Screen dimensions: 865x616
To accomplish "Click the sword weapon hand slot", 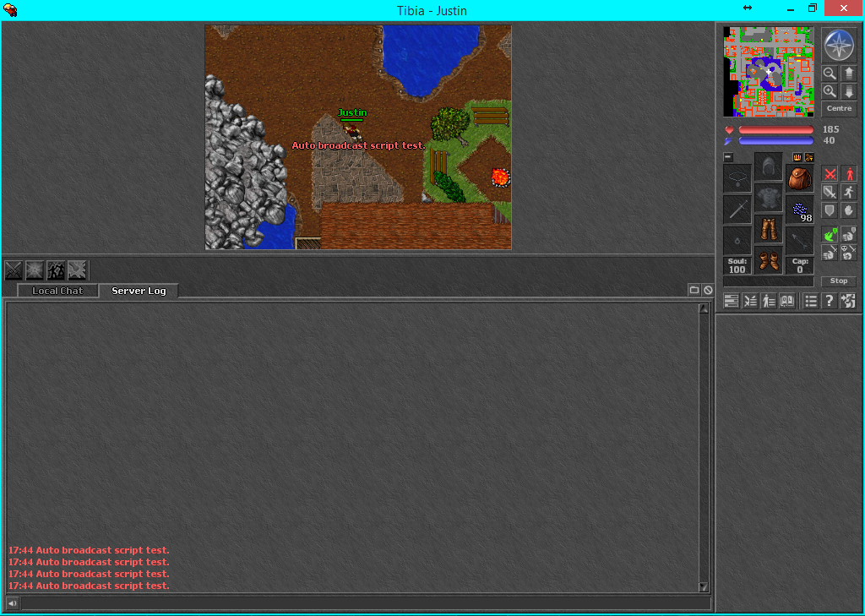I will 737,210.
